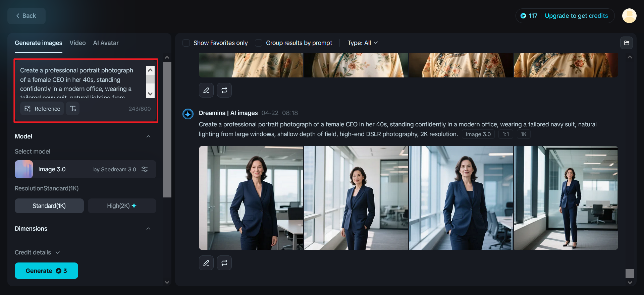This screenshot has height=295, width=644.
Task: Click the credits coin icon showing 117
Action: [x=523, y=16]
